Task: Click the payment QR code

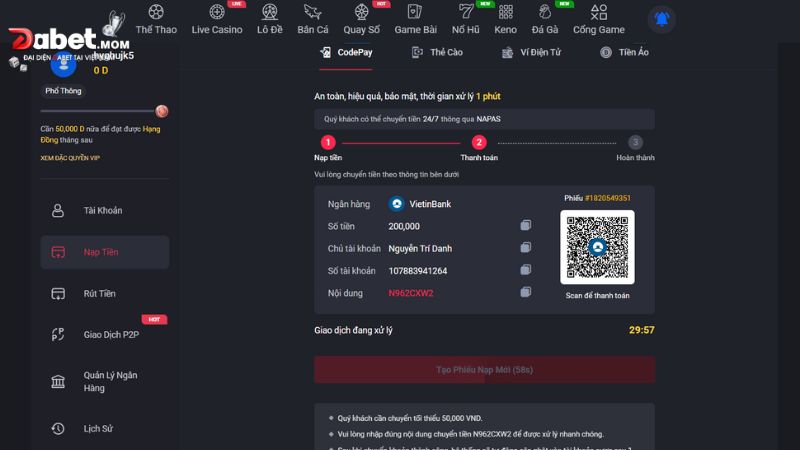Action: pos(597,247)
